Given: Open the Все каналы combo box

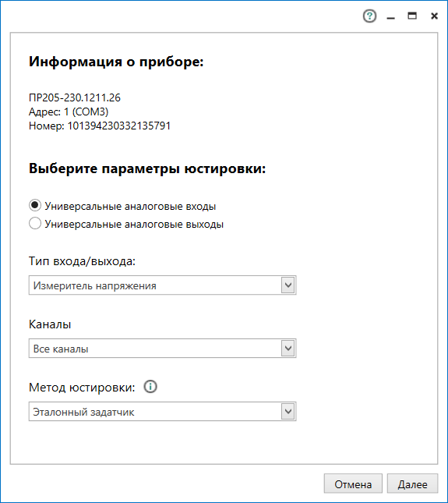Looking at the screenshot, I should 163,348.
